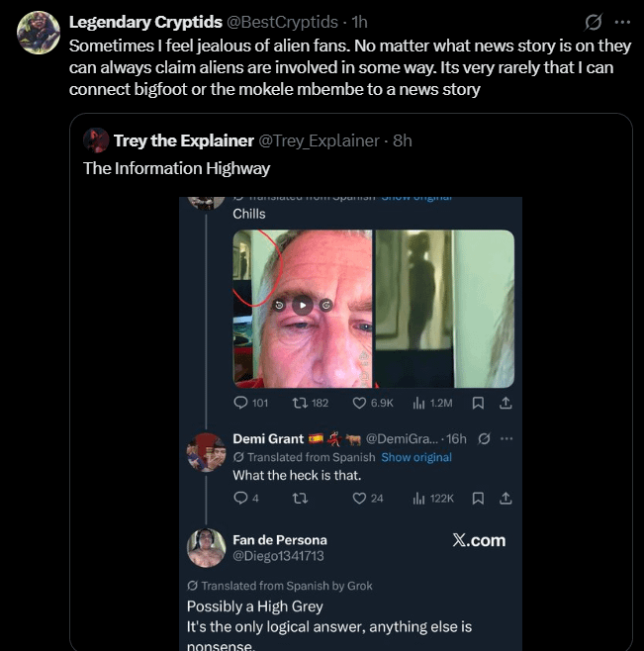Click Show original on Demi Grant's reply
This screenshot has height=651, width=644.
(x=416, y=457)
